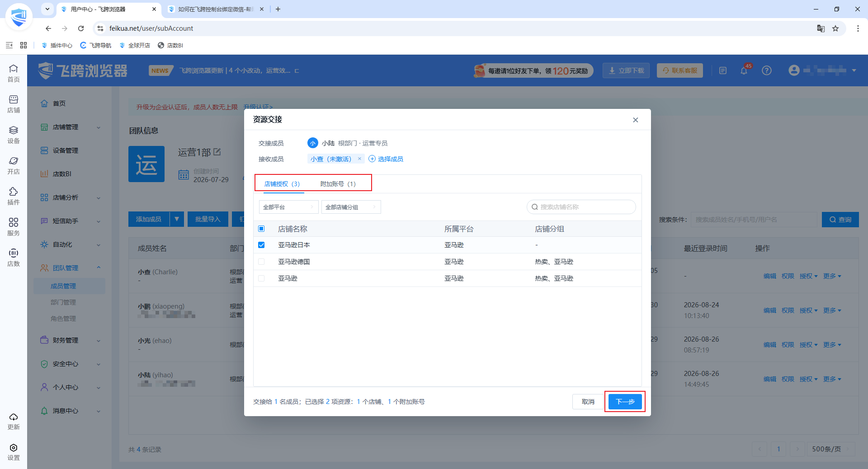Viewport: 868px width, 469px height.
Task: Click the 取消 button
Action: click(x=588, y=402)
